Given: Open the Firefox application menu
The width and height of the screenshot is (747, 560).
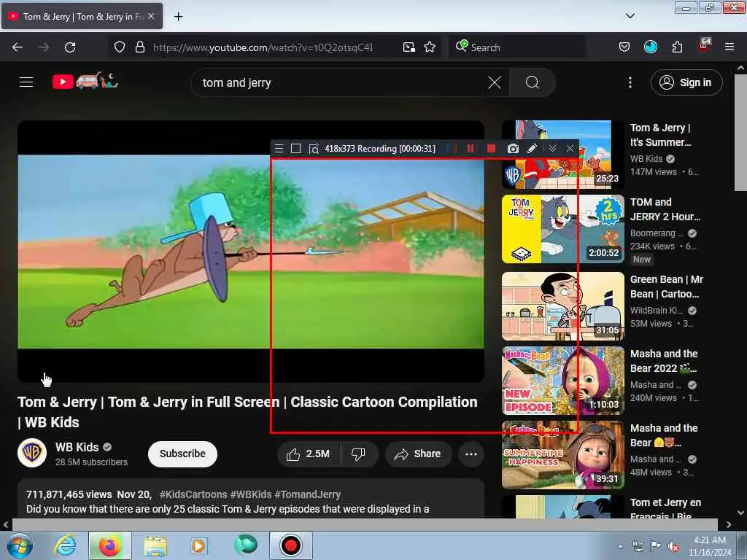Looking at the screenshot, I should (729, 47).
